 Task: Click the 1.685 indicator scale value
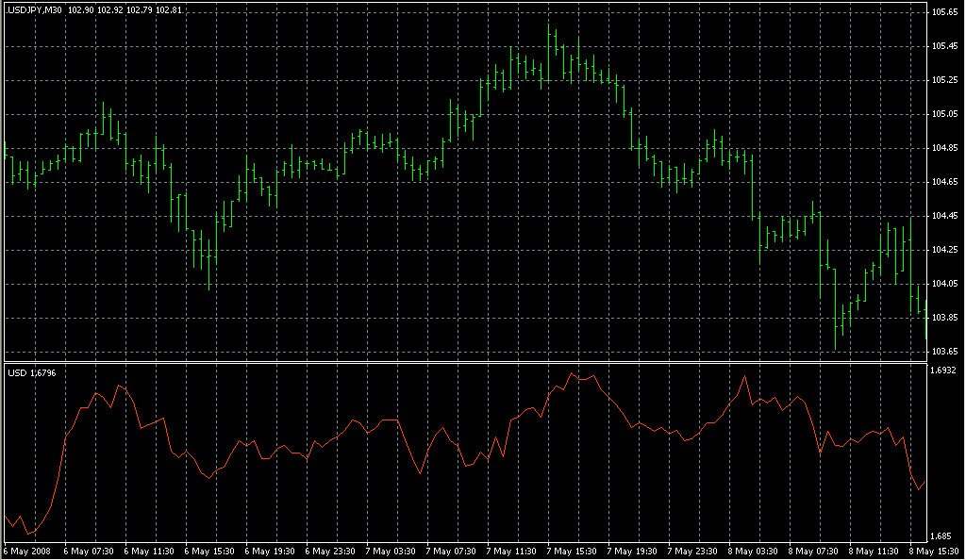pos(941,535)
